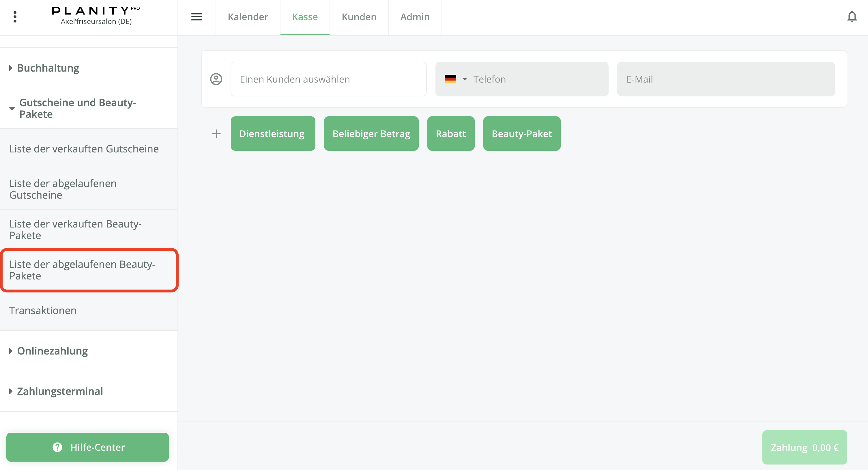
Task: Toggle the hamburger sidebar menu
Action: (x=197, y=17)
